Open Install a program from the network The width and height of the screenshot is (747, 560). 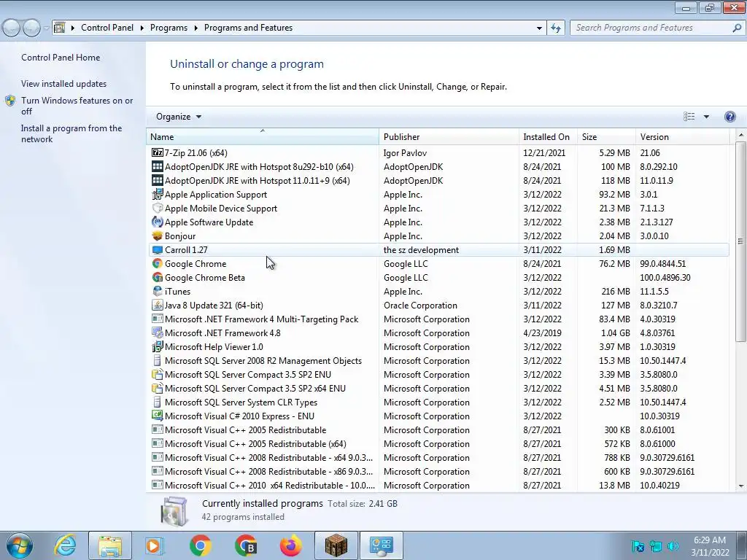(x=71, y=134)
